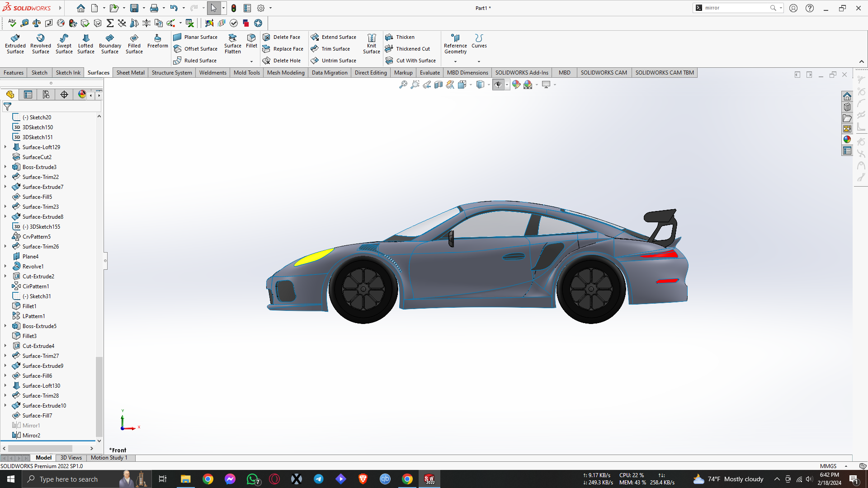Click the Freeform surface tool
868x488 pixels.
157,41
